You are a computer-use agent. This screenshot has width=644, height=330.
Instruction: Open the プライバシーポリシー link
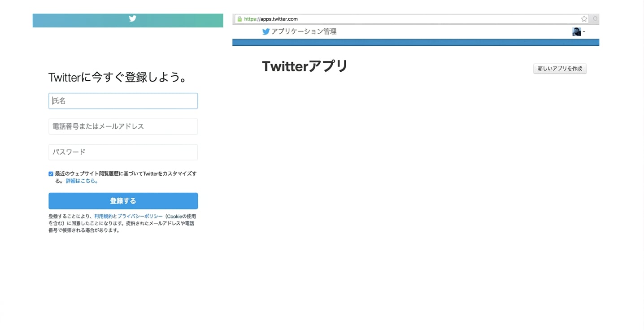140,216
